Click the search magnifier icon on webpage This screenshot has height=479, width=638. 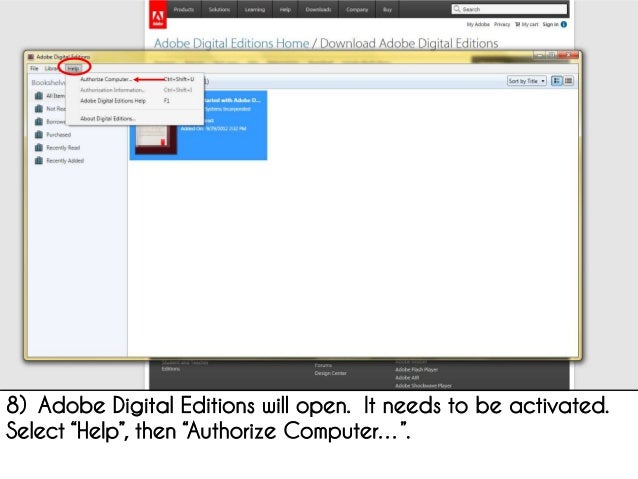click(457, 9)
